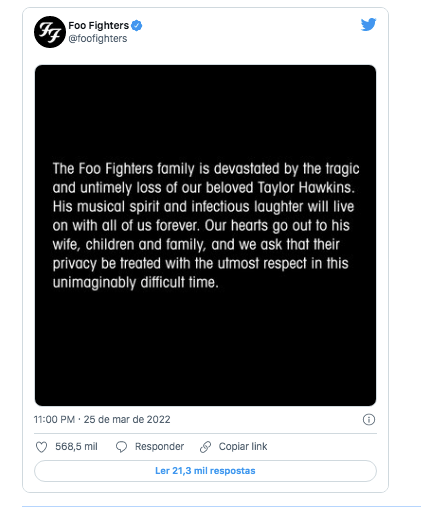Click the 568,5 mil likes count
This screenshot has height=507, width=421.
pyautogui.click(x=76, y=447)
